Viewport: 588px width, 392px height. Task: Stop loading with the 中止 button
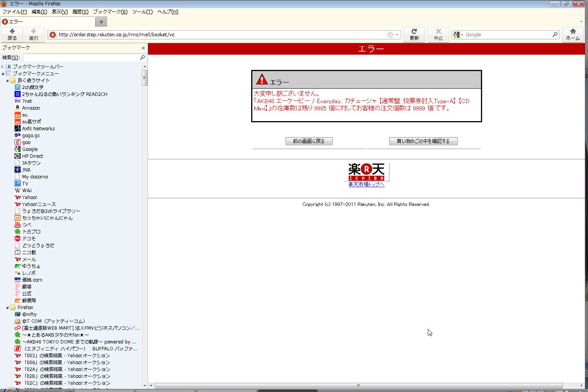pyautogui.click(x=438, y=34)
